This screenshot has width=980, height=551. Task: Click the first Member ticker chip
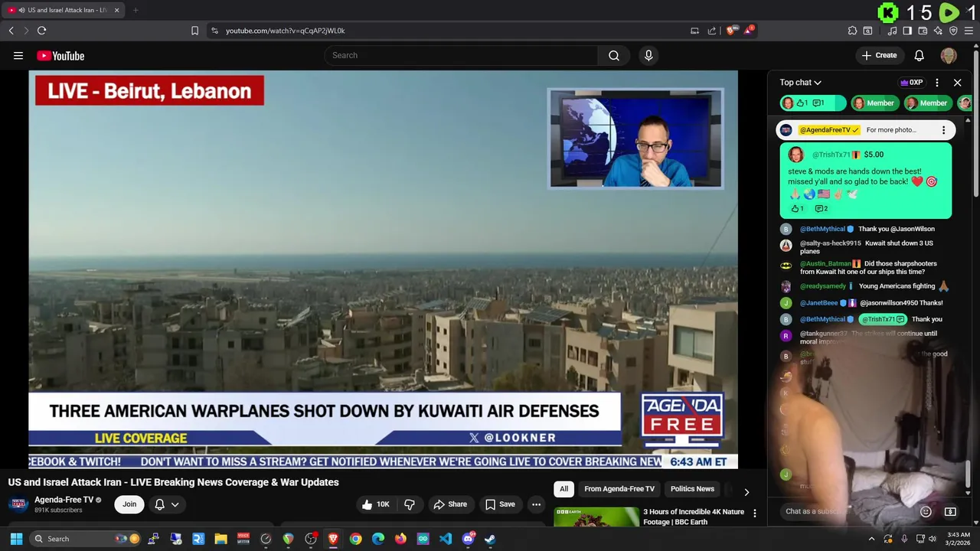pos(874,103)
